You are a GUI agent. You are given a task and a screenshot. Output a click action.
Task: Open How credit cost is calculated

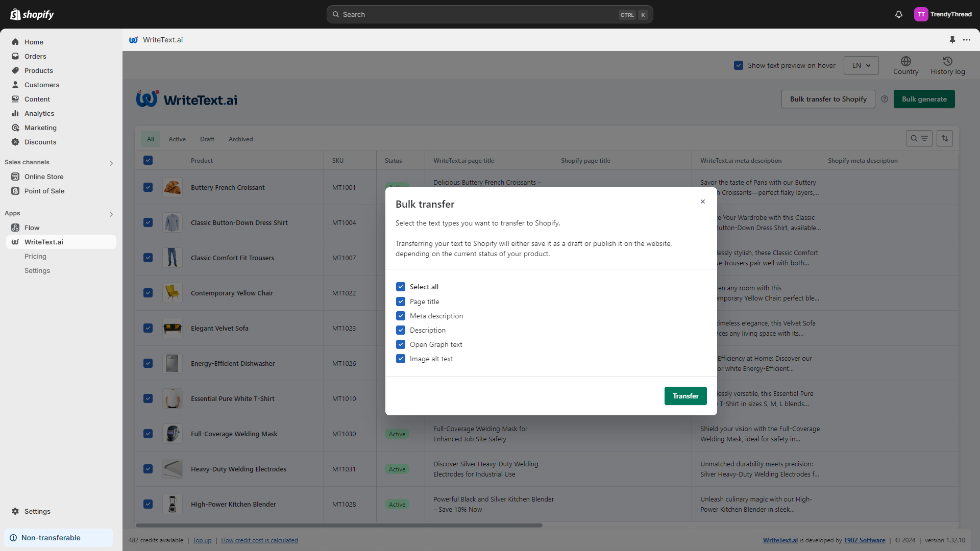point(259,540)
